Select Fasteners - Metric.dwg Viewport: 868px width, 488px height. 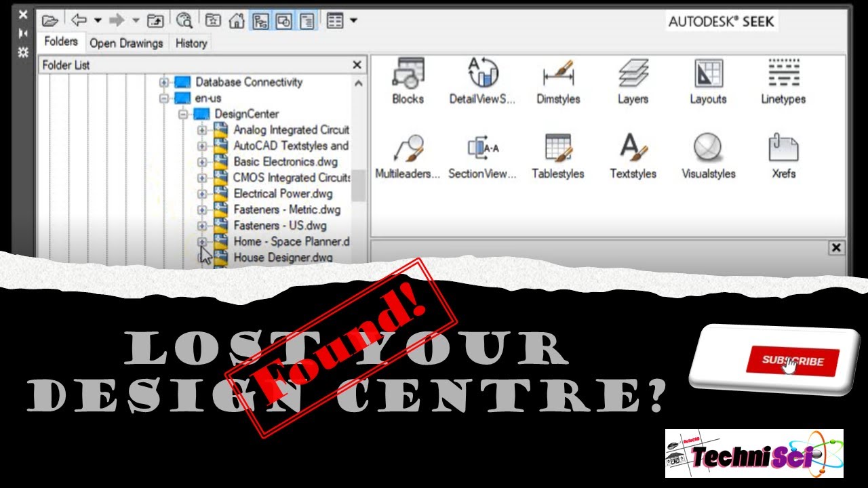click(287, 209)
